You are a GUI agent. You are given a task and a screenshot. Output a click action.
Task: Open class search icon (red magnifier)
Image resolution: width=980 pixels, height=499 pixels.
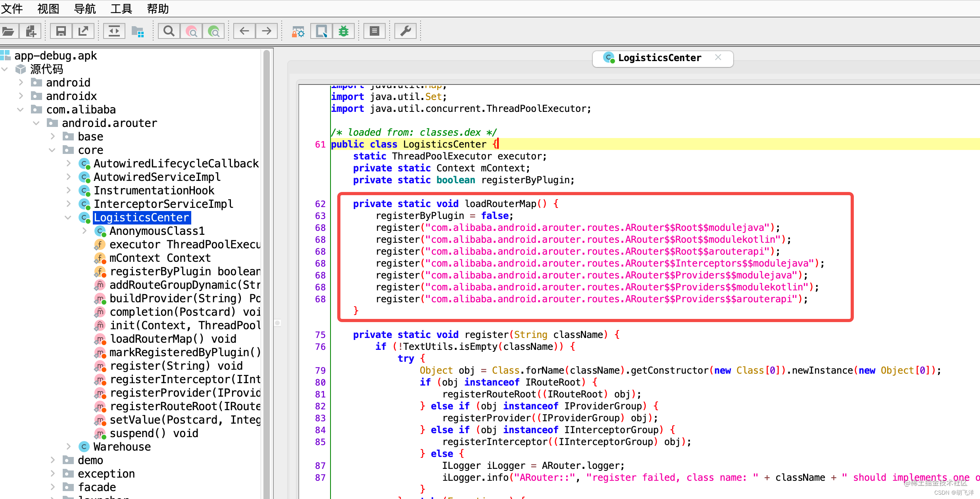[x=191, y=31]
